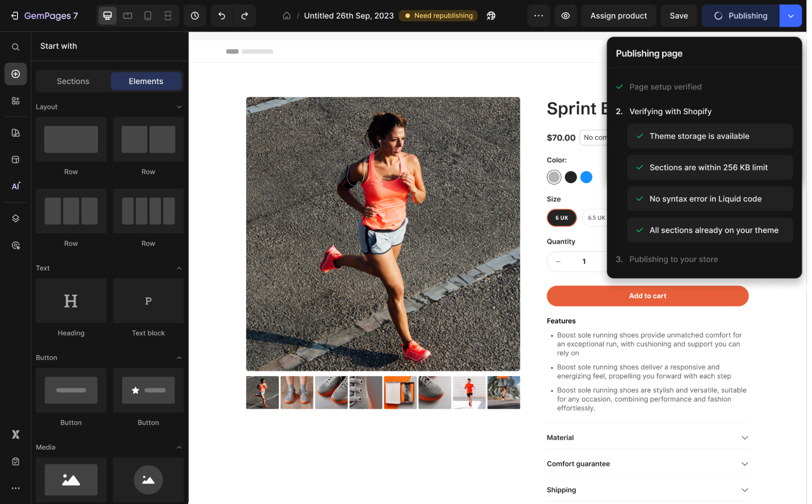Switch to tablet device preview
Viewport: 812px width, 504px height.
click(128, 16)
